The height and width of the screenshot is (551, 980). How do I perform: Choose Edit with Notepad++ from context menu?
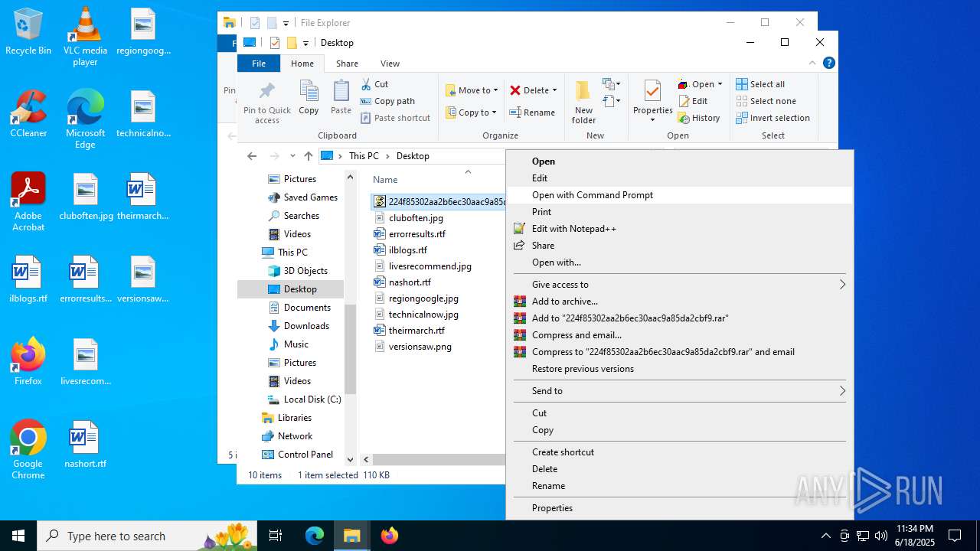point(680,229)
